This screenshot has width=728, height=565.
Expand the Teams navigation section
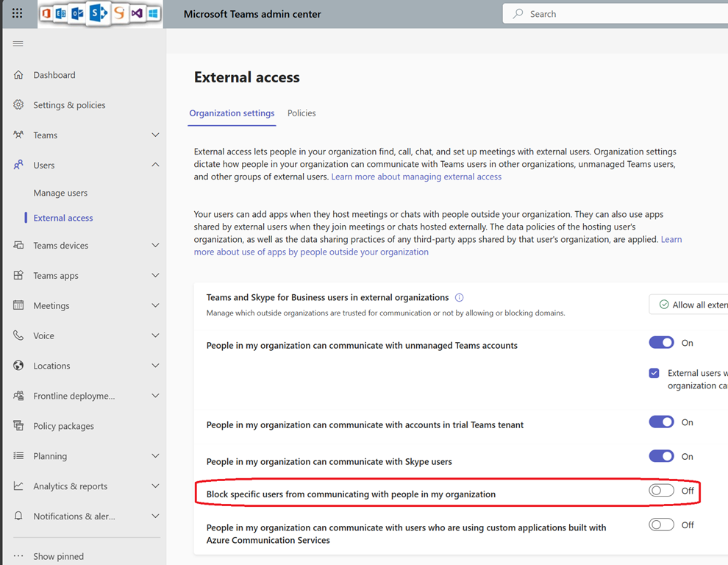(x=155, y=135)
